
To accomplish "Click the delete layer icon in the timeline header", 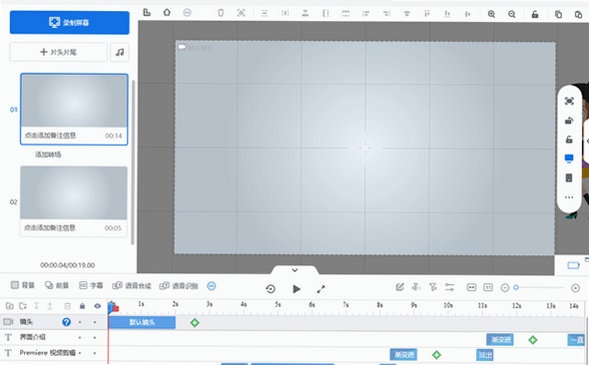I will [67, 306].
